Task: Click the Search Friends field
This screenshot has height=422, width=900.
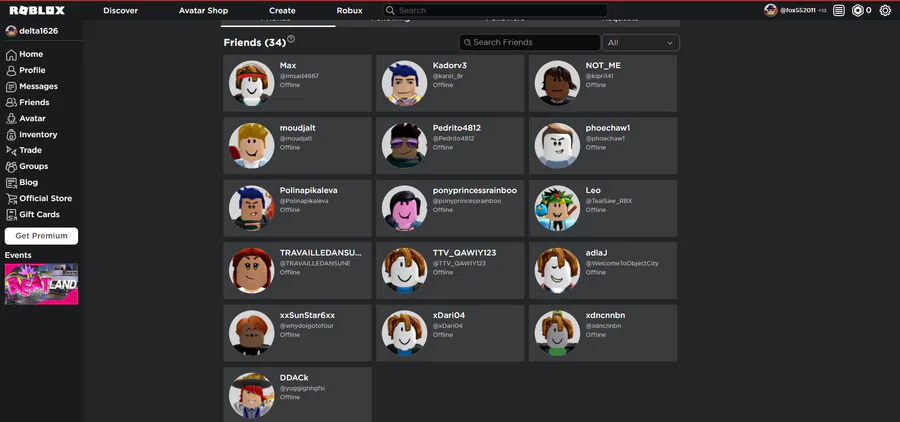Action: point(529,42)
